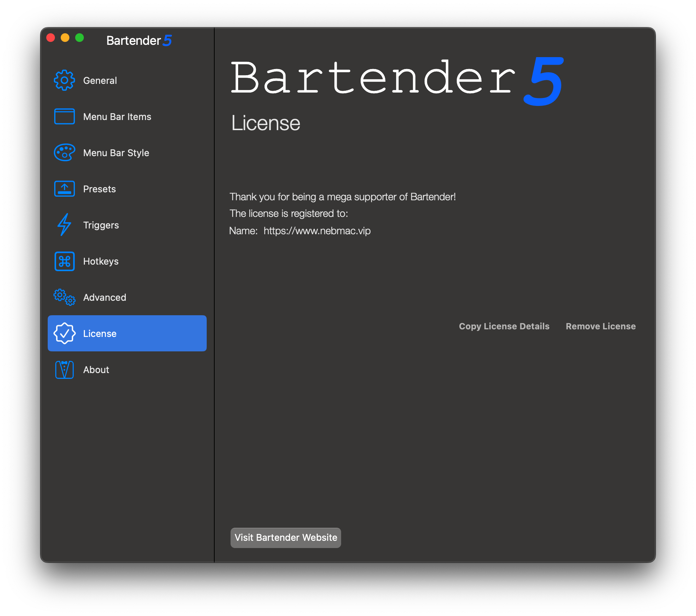Copy License Details to clipboard

[504, 326]
